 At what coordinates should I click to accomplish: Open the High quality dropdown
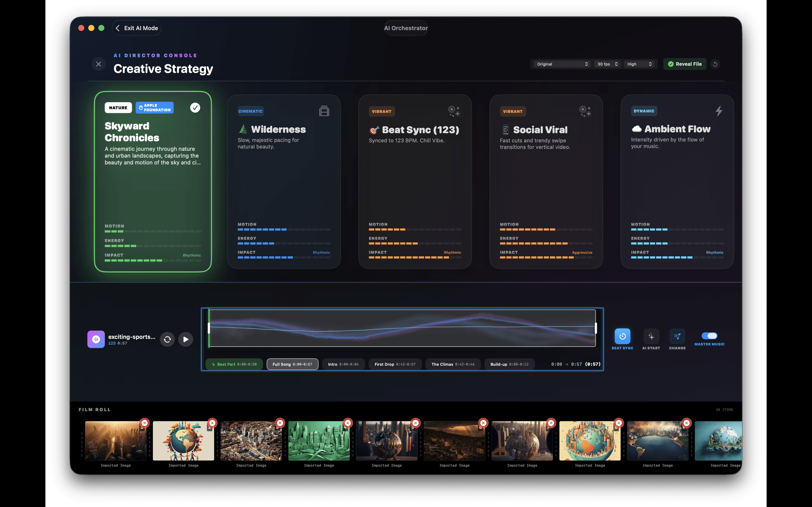pyautogui.click(x=639, y=64)
